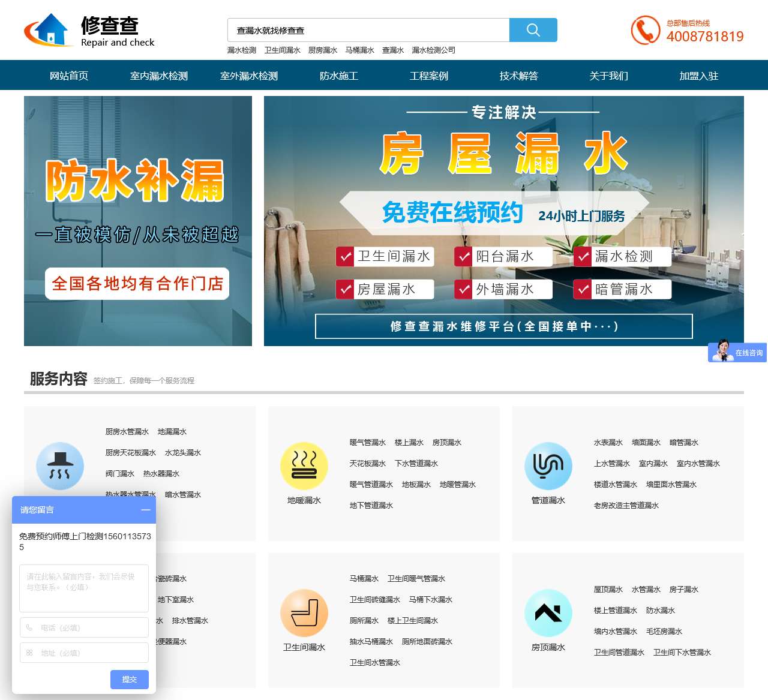Open the 排水管漏水 link
This screenshot has width=768, height=700.
tap(190, 621)
